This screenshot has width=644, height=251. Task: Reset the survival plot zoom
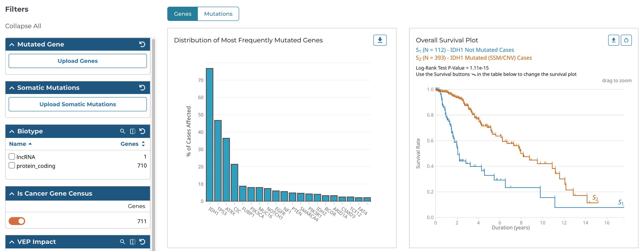[626, 40]
